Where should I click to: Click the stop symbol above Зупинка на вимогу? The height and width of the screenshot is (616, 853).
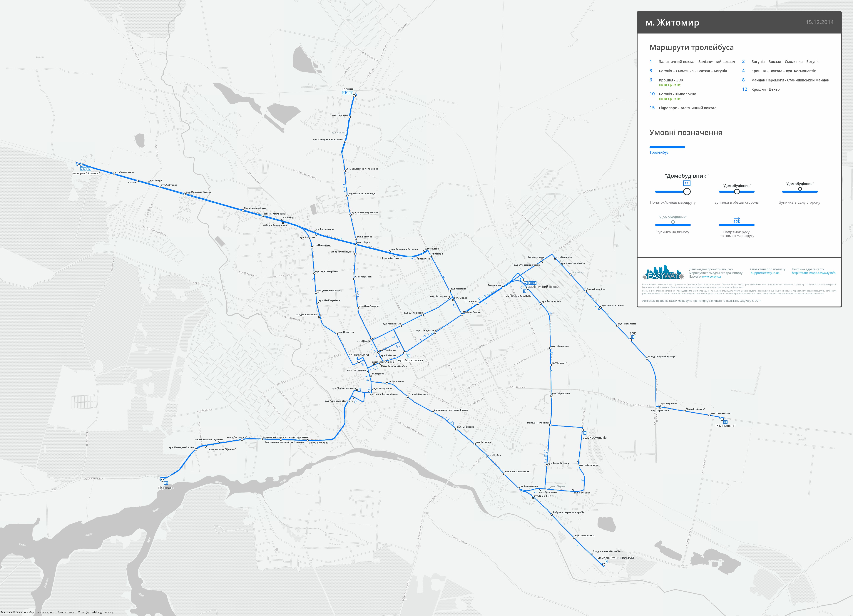(x=673, y=222)
